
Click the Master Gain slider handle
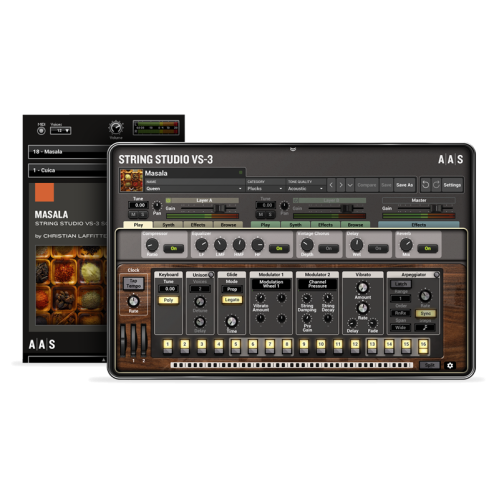tap(436, 208)
